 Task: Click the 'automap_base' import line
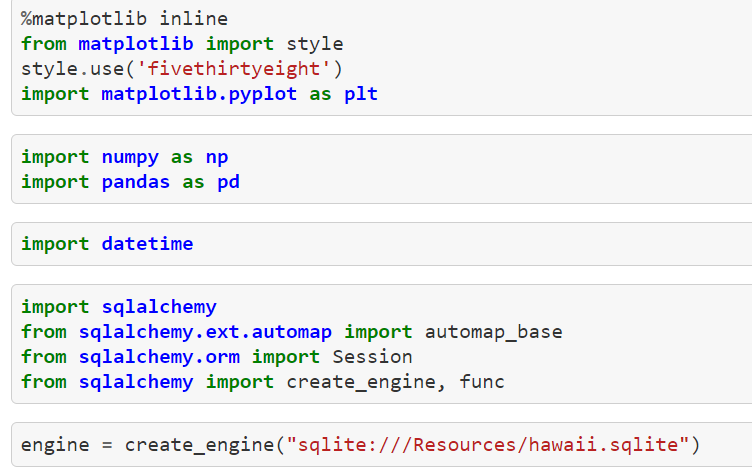tap(292, 332)
